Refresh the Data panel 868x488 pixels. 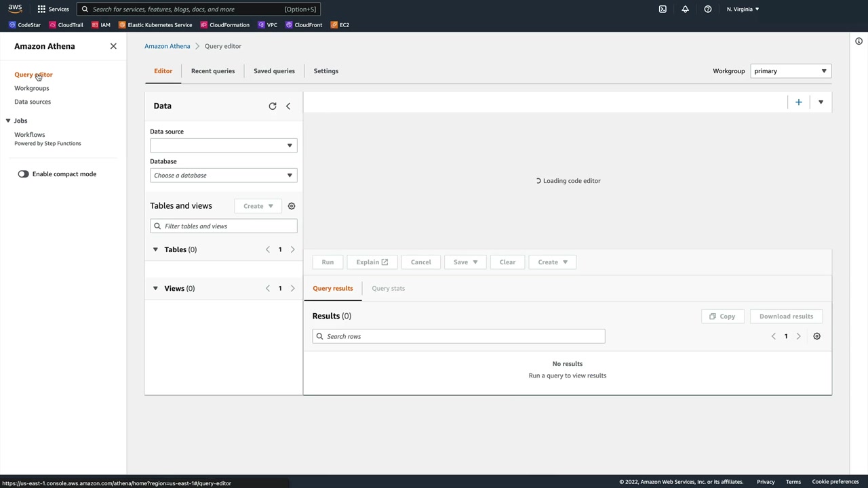[273, 106]
